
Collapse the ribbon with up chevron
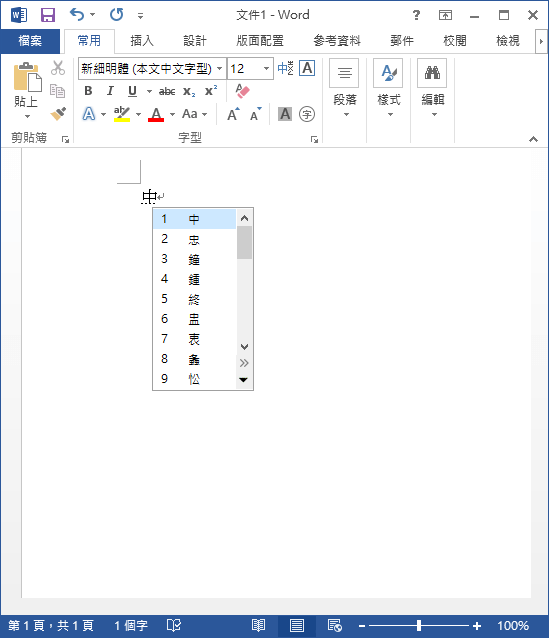(533, 139)
